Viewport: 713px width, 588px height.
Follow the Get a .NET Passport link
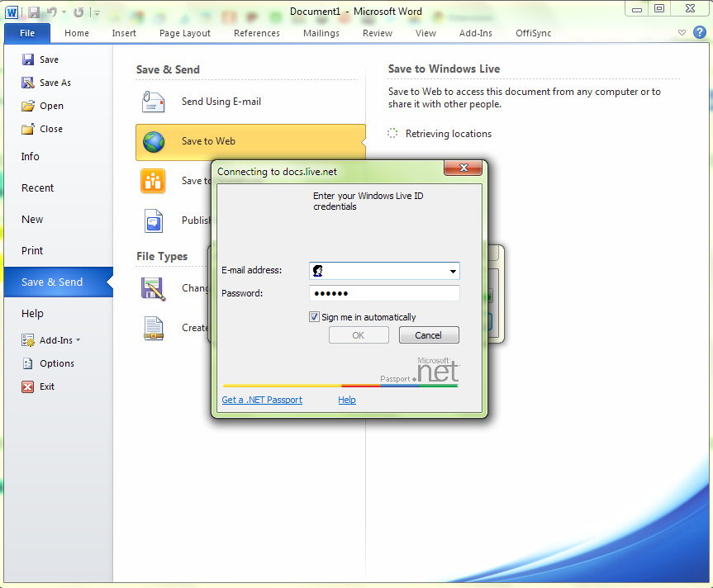click(x=262, y=400)
